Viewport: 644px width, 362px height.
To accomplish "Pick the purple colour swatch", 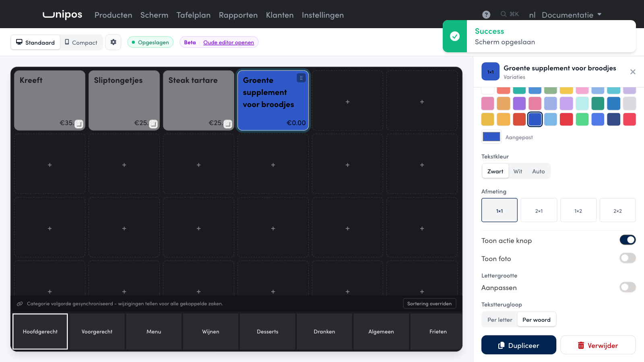I will (519, 103).
